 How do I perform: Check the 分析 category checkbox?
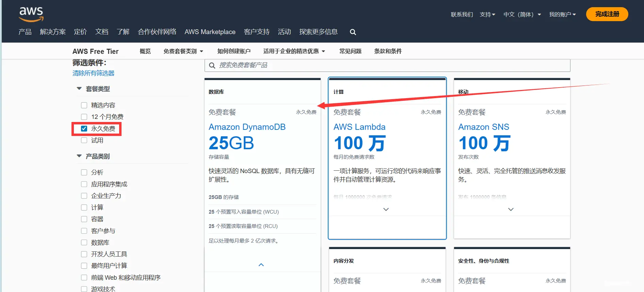pyautogui.click(x=84, y=172)
